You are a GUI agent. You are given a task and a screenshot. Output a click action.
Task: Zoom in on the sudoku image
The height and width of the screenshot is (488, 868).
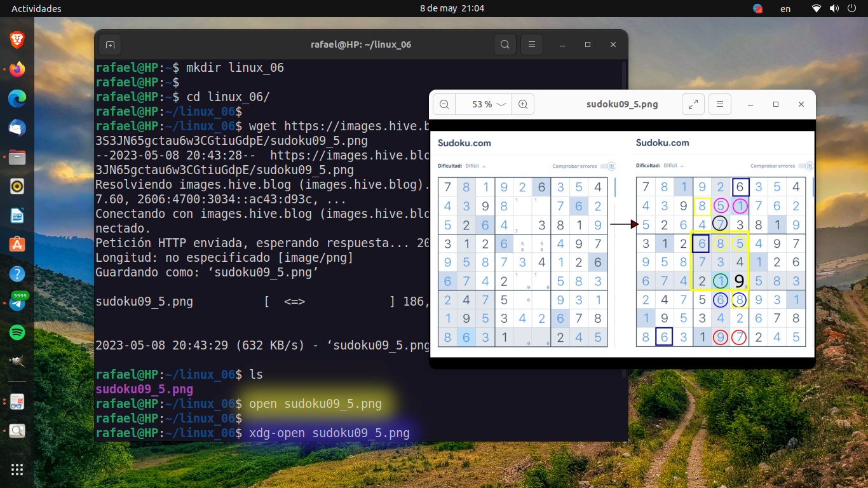(523, 104)
